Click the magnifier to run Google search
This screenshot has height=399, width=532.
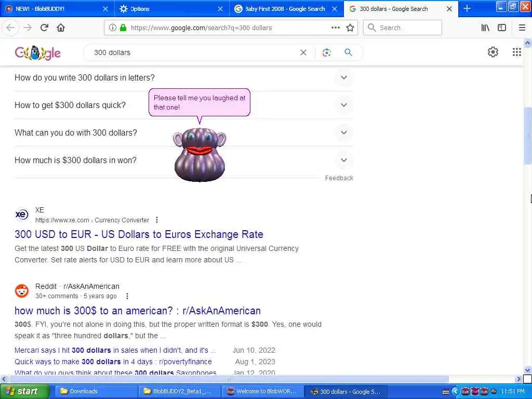(x=348, y=52)
